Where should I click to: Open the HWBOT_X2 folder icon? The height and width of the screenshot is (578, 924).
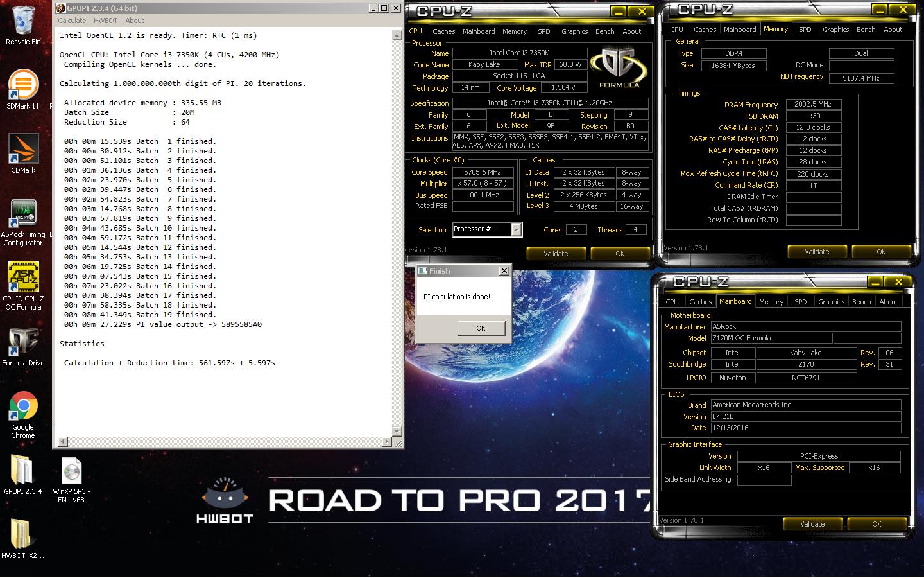click(x=23, y=538)
